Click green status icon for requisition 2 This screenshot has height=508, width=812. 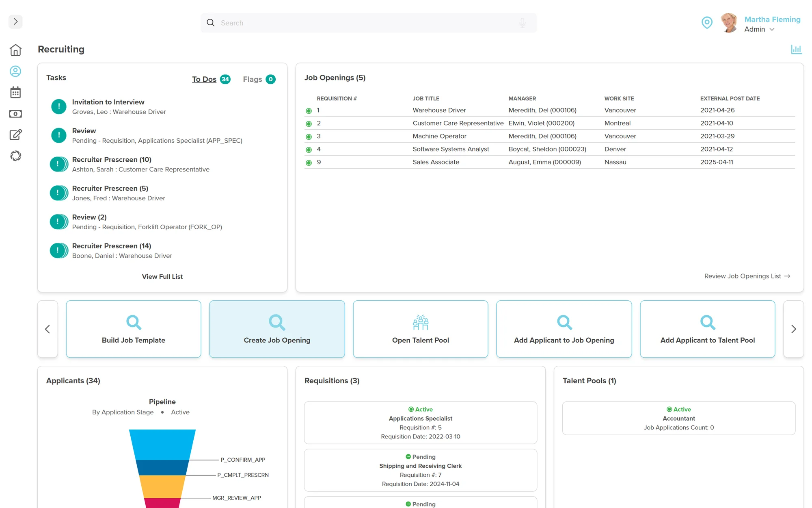point(309,124)
